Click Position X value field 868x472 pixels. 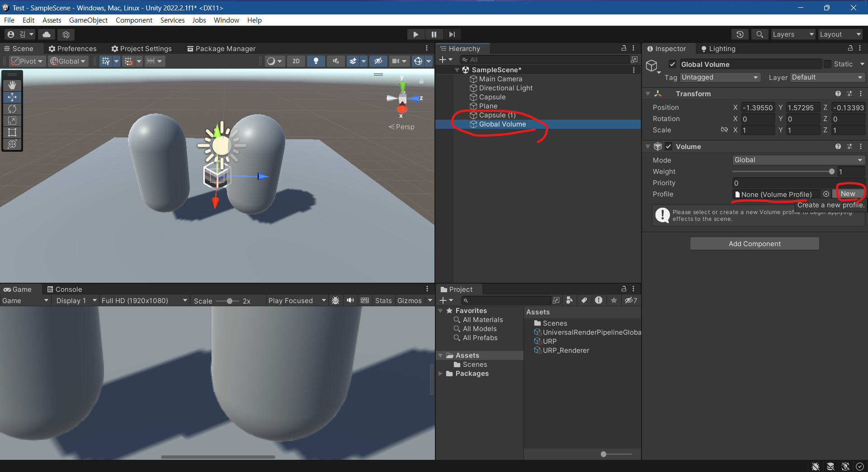pyautogui.click(x=758, y=107)
